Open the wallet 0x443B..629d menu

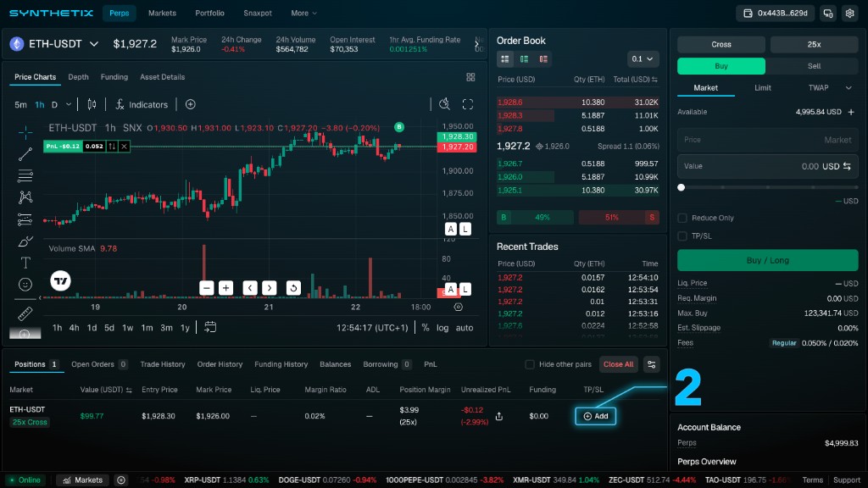[775, 14]
